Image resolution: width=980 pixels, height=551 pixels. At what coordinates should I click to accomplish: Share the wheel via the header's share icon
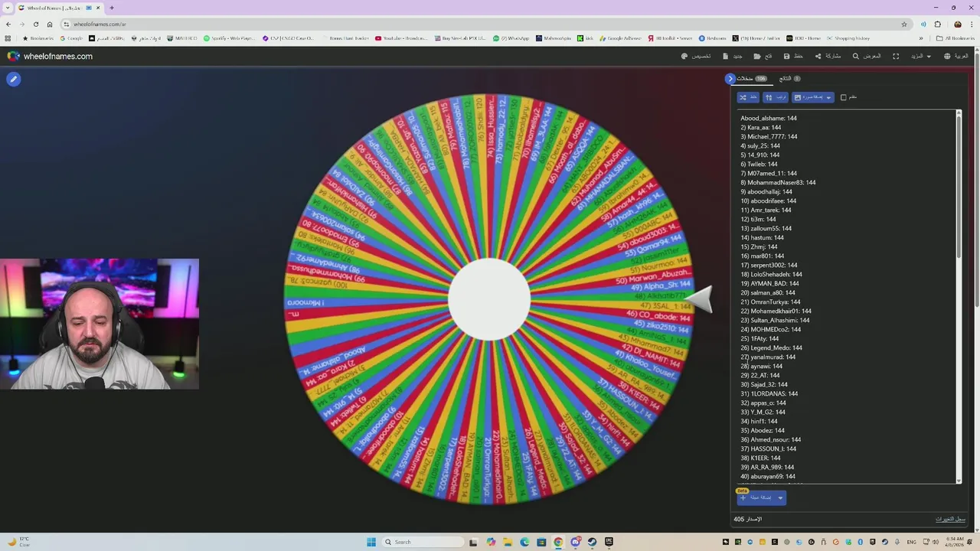828,56
